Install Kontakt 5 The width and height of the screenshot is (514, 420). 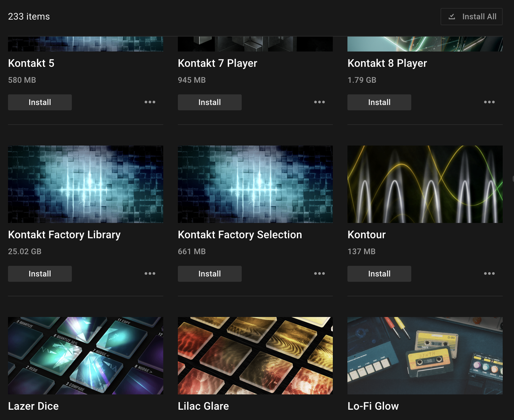[40, 102]
